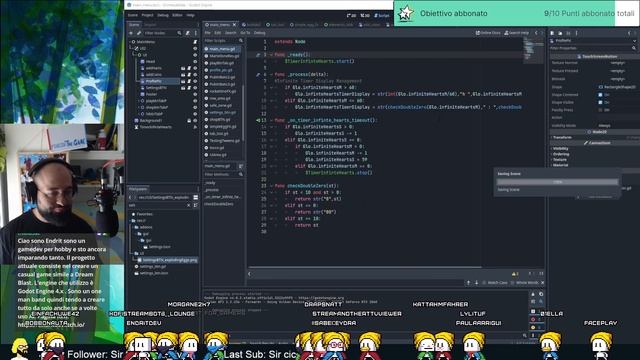Viewport: 640px width, 360px height.
Task: Open the script icon of MainMenu node
Action: (x=195, y=42)
